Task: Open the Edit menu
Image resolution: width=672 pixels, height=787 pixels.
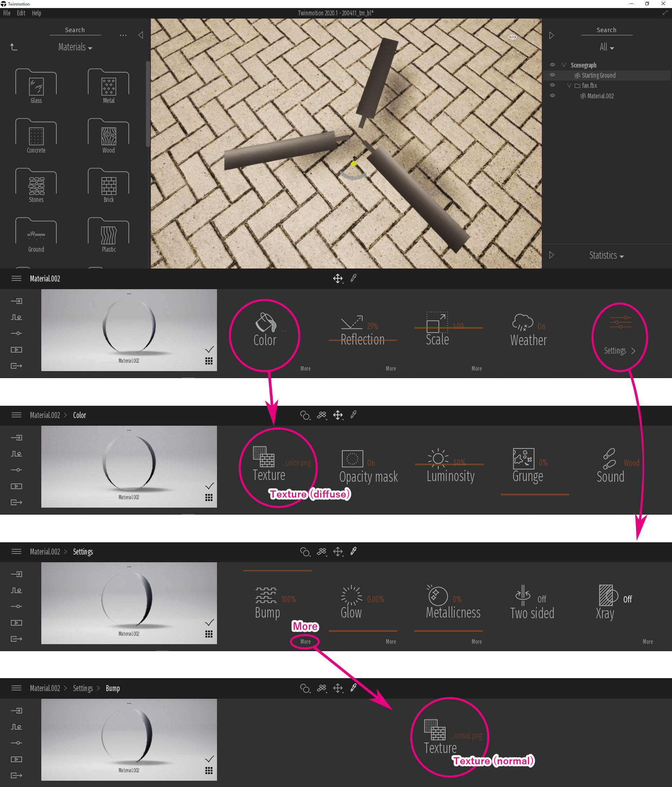Action: point(21,13)
